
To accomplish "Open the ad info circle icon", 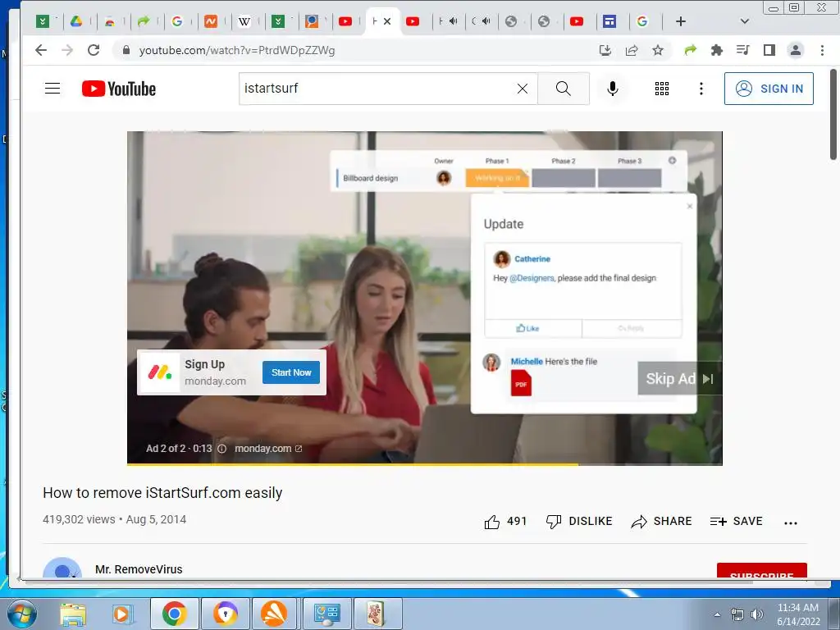I will 221,449.
